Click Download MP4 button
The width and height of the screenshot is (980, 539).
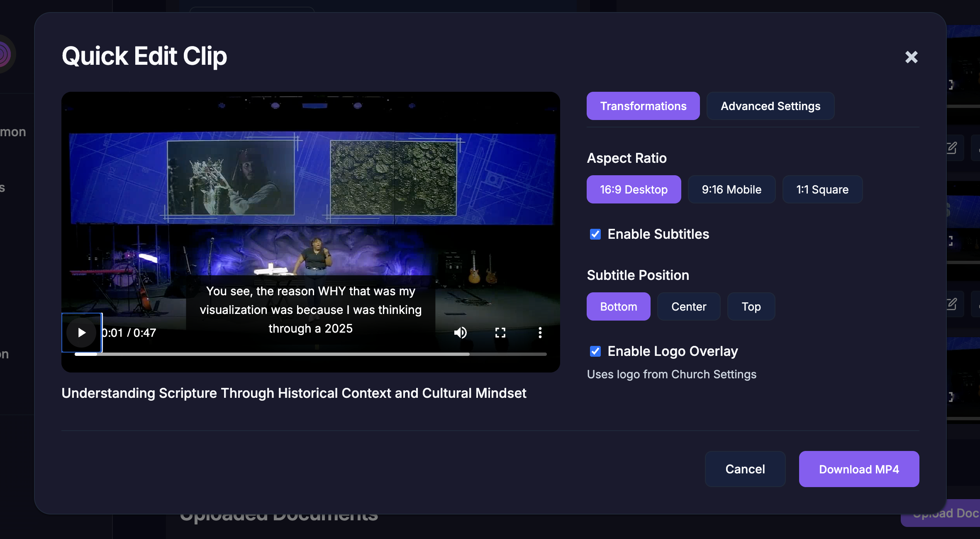859,469
